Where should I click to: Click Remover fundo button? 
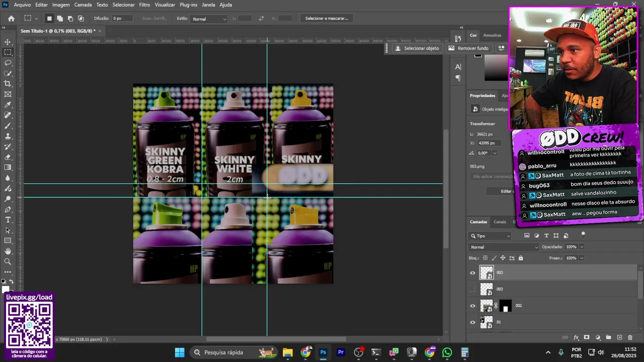pyautogui.click(x=469, y=48)
